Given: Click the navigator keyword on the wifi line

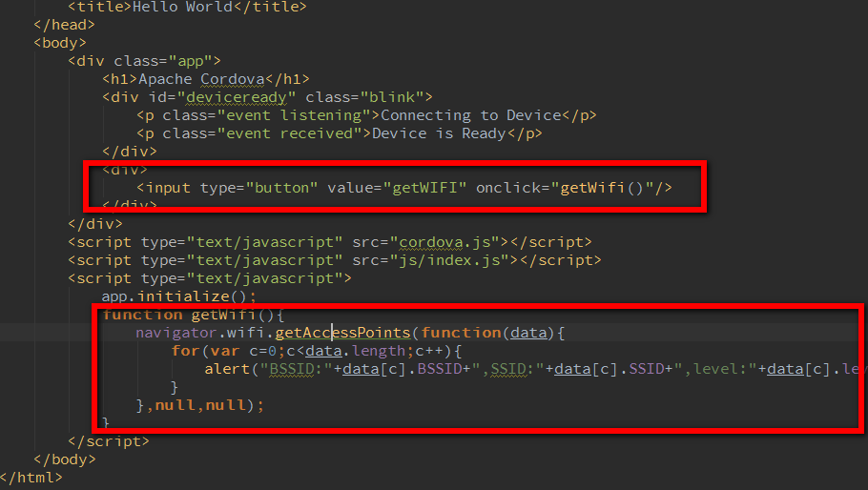Looking at the screenshot, I should click(x=176, y=333).
